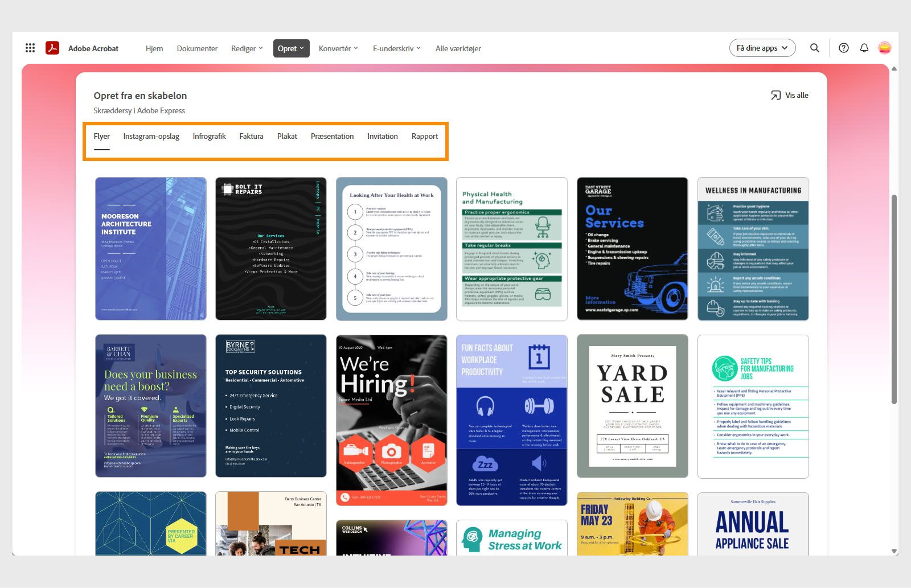Open the search magnifier icon
Screen dimensions: 911x588
point(815,48)
